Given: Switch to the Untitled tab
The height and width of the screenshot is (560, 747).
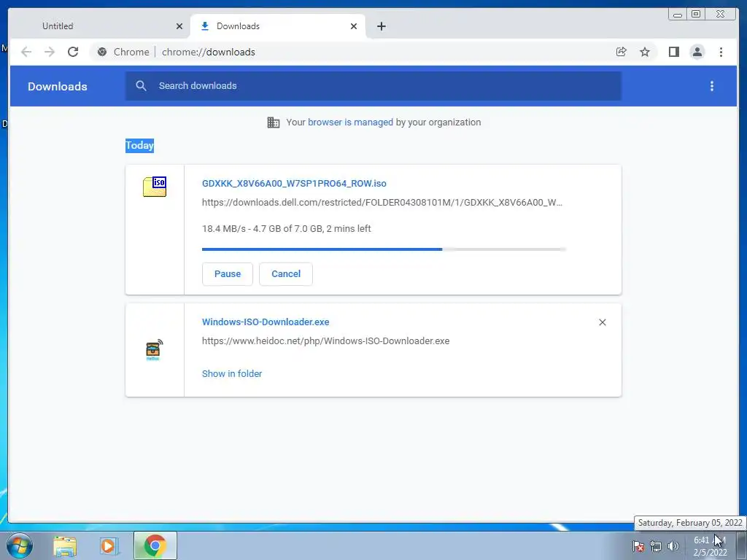Looking at the screenshot, I should click(x=100, y=26).
